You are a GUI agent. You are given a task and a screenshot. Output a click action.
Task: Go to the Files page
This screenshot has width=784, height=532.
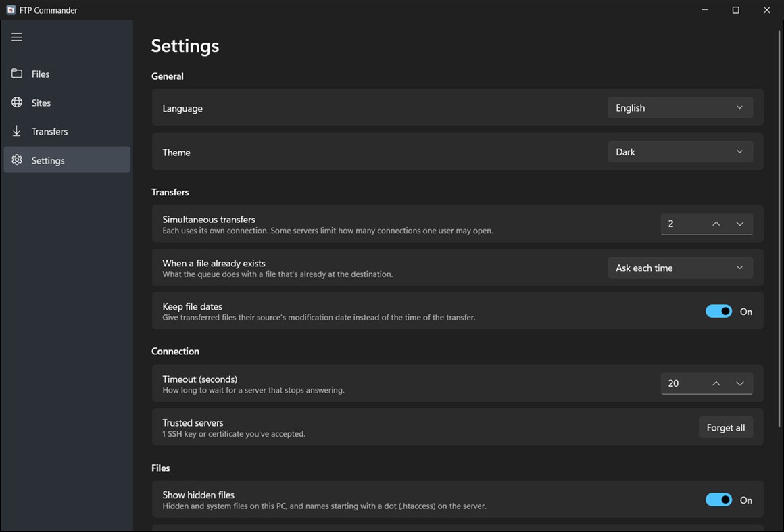[67, 74]
